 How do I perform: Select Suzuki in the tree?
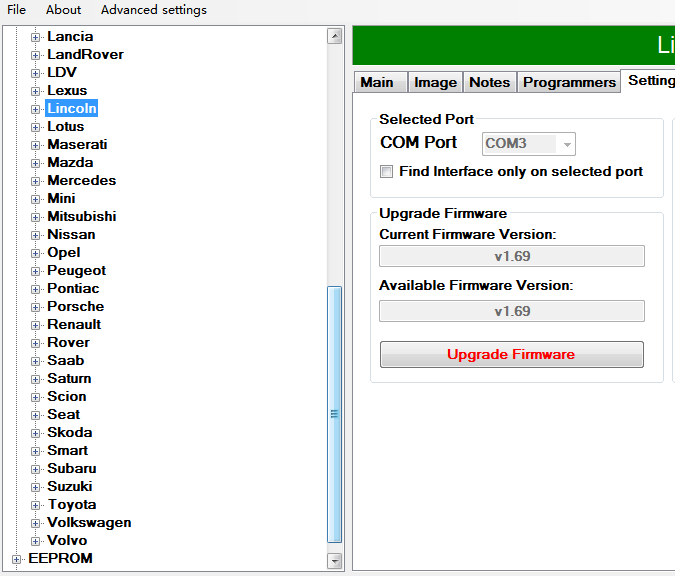click(x=70, y=486)
